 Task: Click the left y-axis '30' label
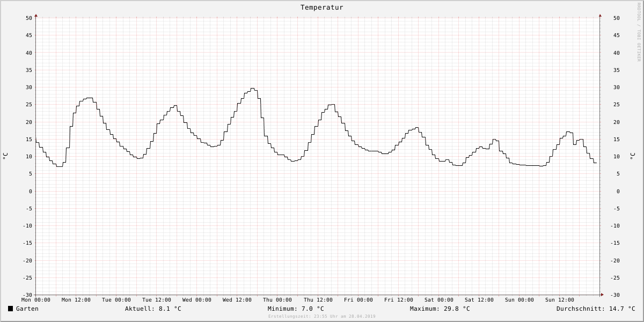pos(29,87)
